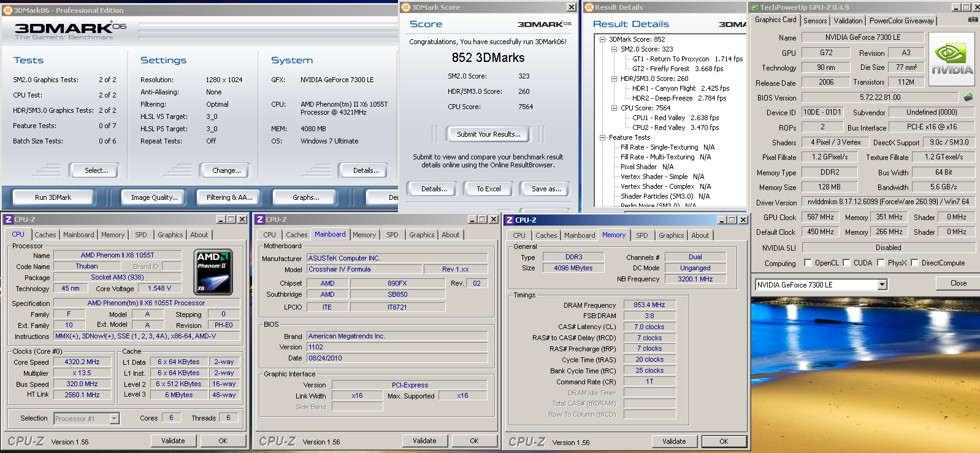This screenshot has width=980, height=453.
Task: Click the Core Speed 4320.2 MHz value
Action: click(x=82, y=362)
